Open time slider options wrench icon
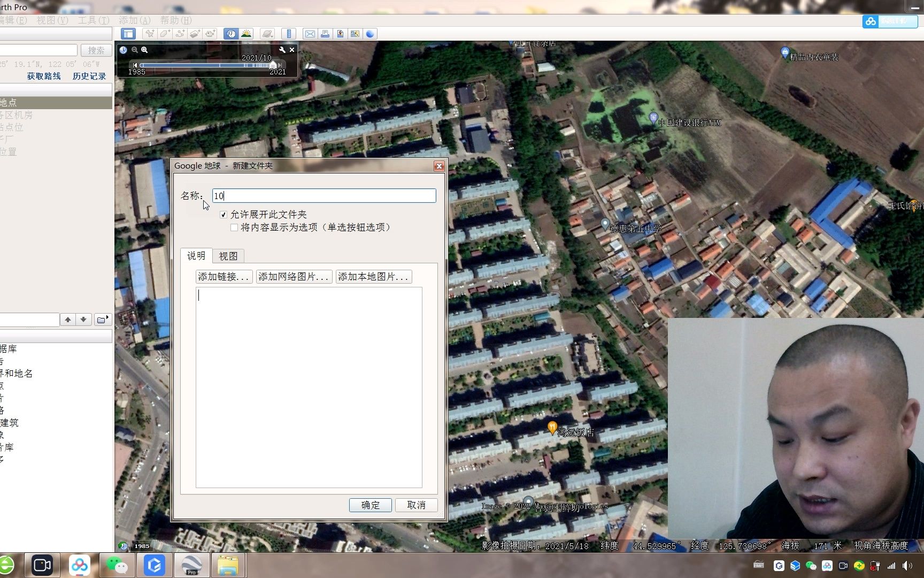The image size is (924, 578). (282, 50)
